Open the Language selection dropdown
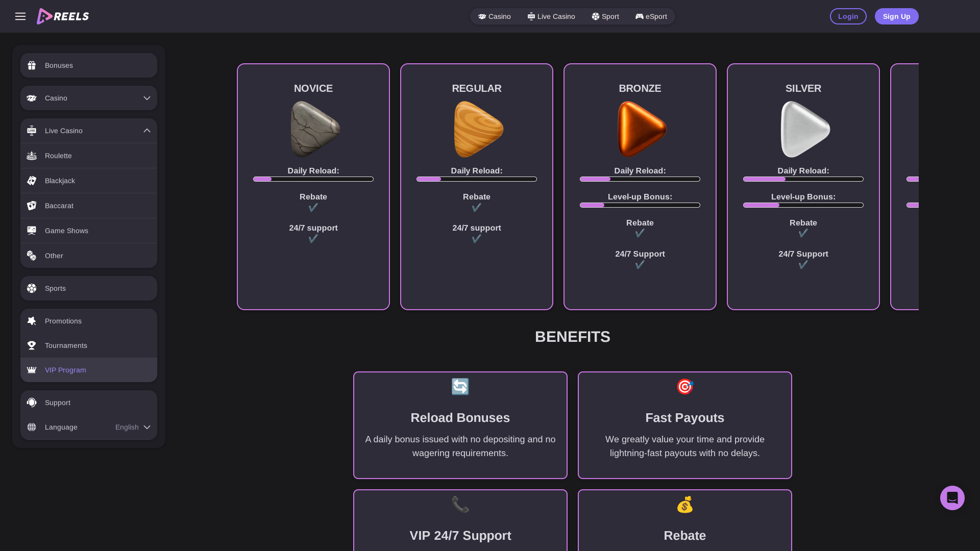Screen dimensions: 980x551 (x=133, y=428)
